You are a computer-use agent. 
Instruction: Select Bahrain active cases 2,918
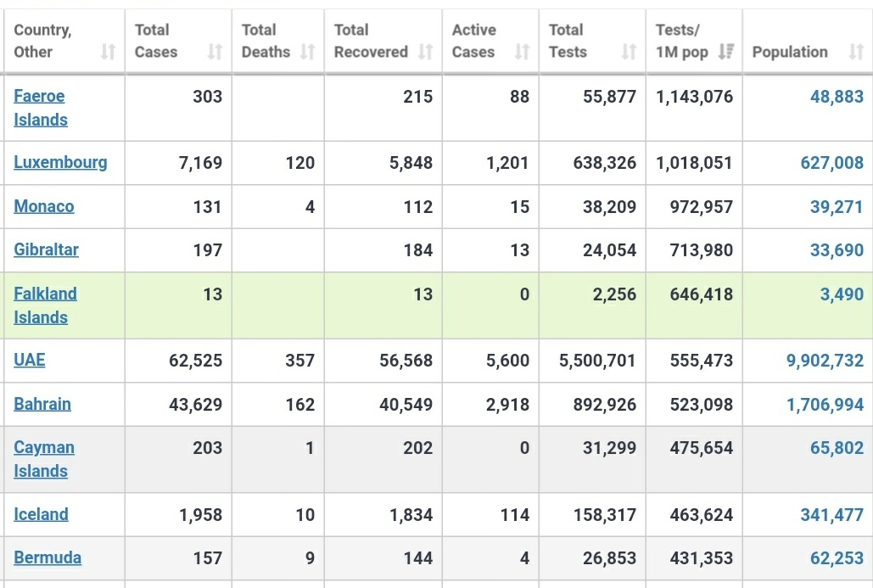pyautogui.click(x=507, y=404)
